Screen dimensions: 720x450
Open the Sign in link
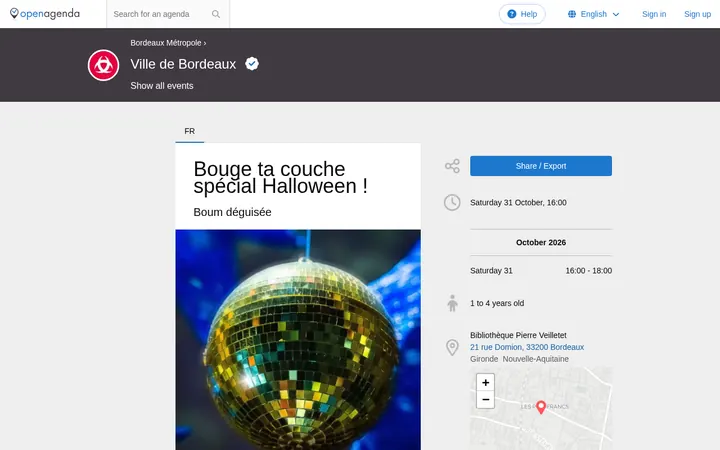[x=654, y=14]
